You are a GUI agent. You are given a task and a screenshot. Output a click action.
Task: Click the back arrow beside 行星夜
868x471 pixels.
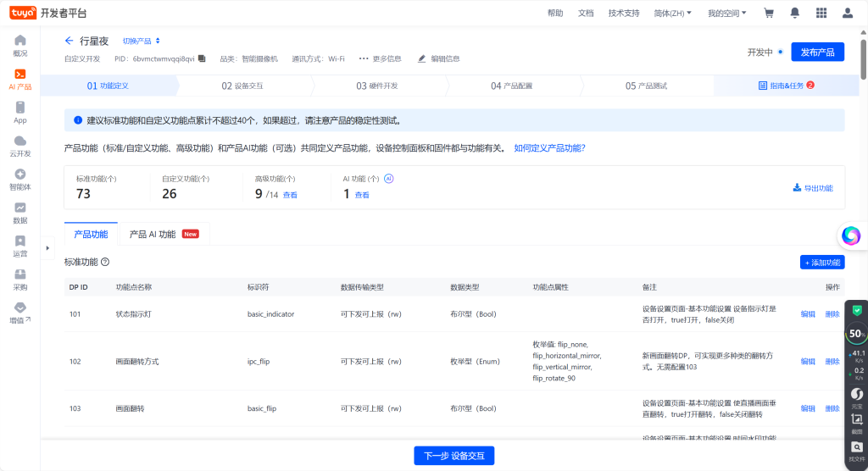click(70, 41)
